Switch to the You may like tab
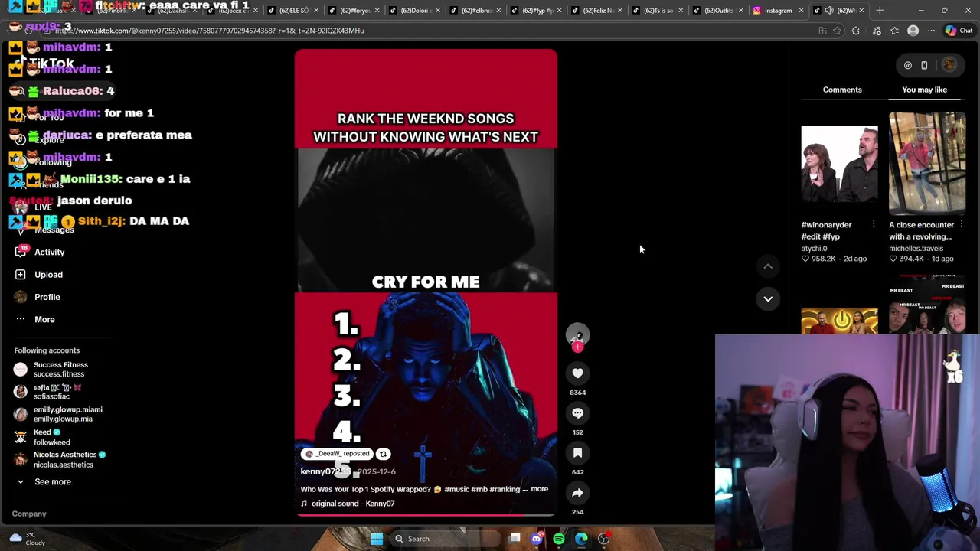This screenshot has width=980, height=551. tap(924, 90)
